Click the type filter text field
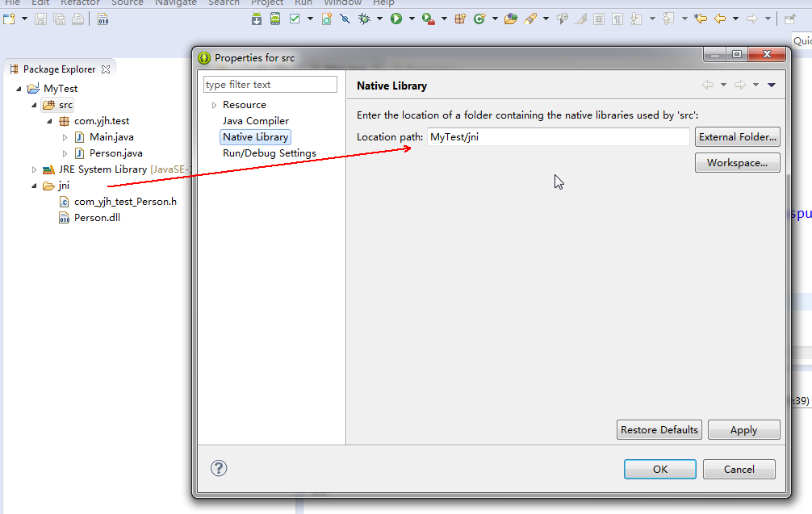Viewport: 812px width, 514px height. tap(270, 85)
